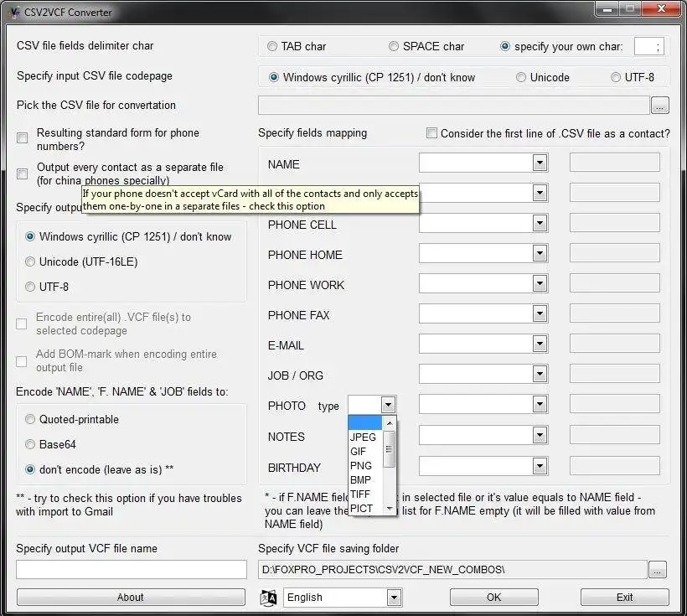
Task: Select Unicode (UTF-16LE) output codepage
Action: pos(30,261)
